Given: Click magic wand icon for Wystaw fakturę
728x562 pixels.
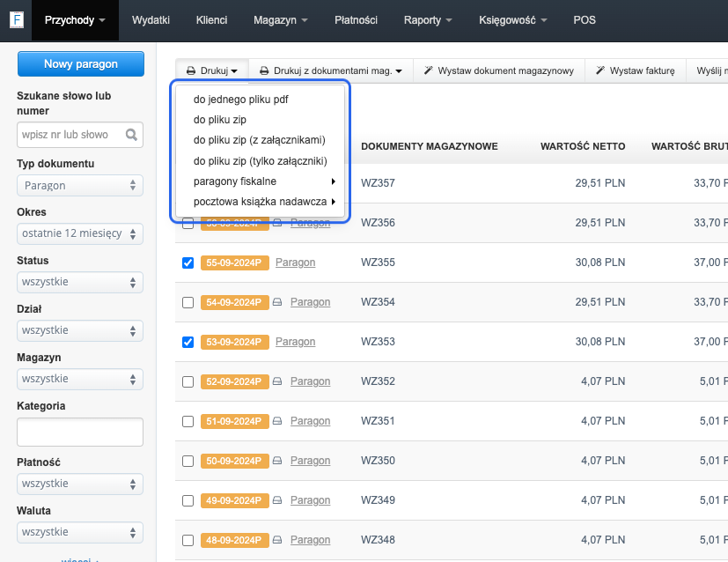Looking at the screenshot, I should tap(600, 70).
